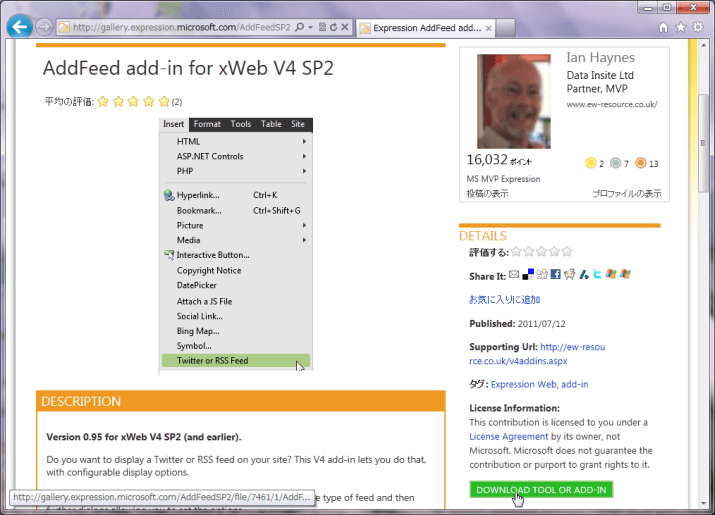
Task: Open the Expression Web tag link
Action: coord(523,385)
